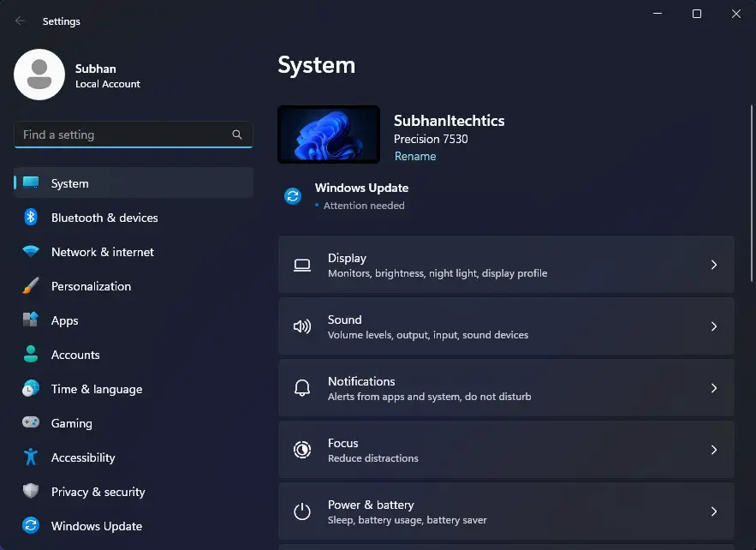
Task: Click the Accounts person icon
Action: [31, 354]
